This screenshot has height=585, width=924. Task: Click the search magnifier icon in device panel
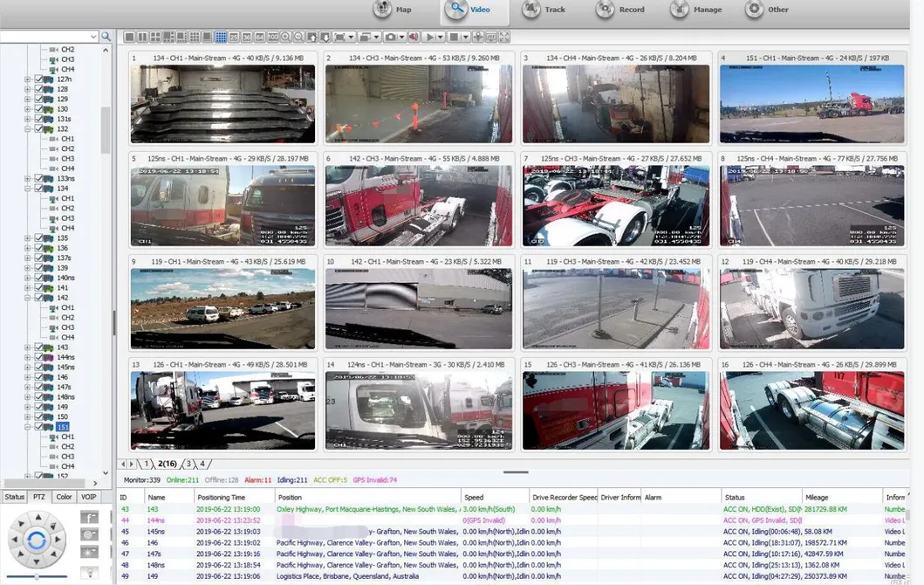coord(106,37)
